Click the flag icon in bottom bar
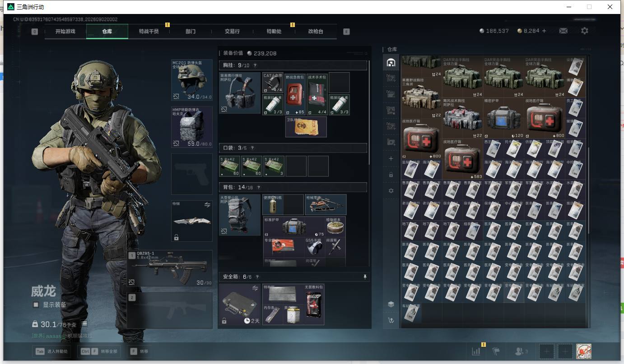The width and height of the screenshot is (624, 364). 496,351
